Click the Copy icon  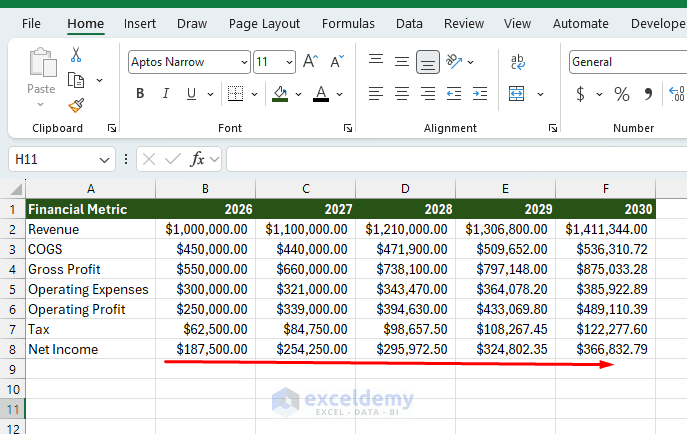pos(76,81)
